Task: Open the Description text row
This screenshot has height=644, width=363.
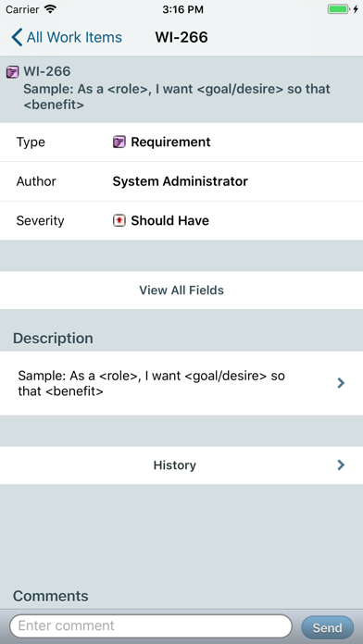Action: [181, 383]
